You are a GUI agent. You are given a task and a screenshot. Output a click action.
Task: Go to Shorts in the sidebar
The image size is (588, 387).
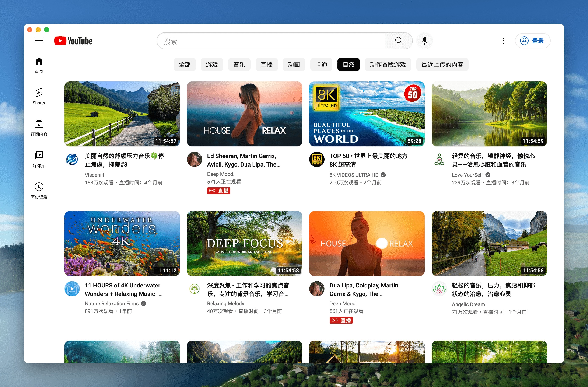click(39, 96)
